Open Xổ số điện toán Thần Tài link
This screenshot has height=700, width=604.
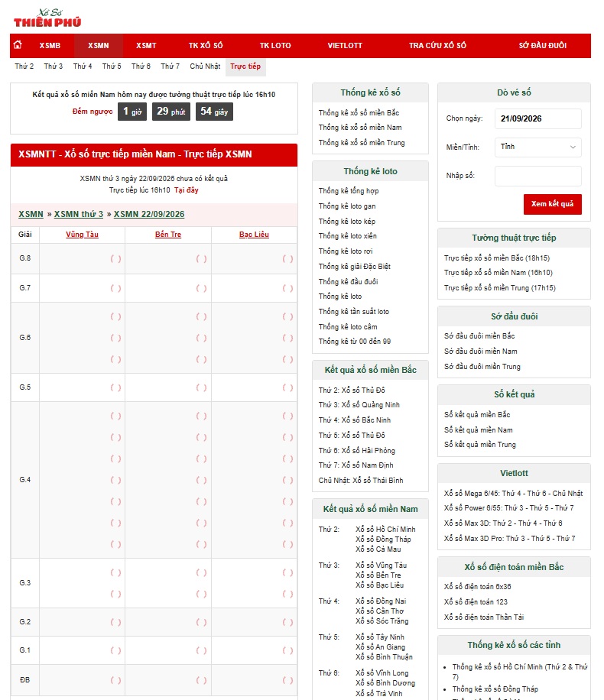484,617
